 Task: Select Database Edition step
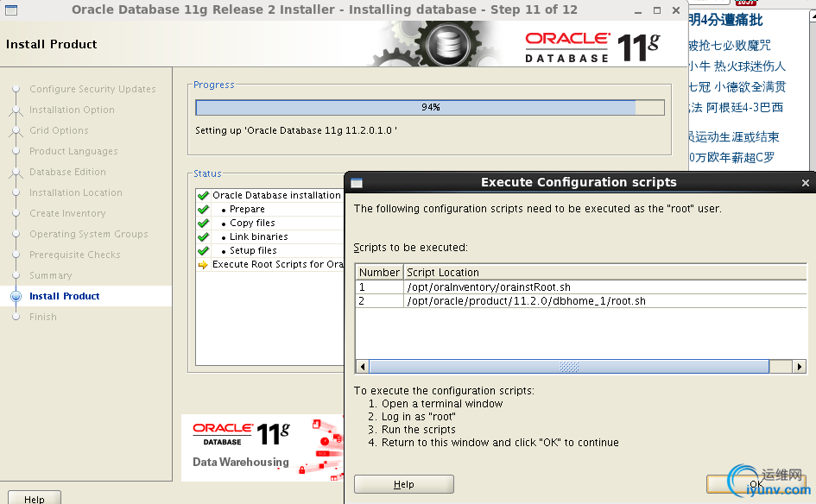pyautogui.click(x=67, y=172)
